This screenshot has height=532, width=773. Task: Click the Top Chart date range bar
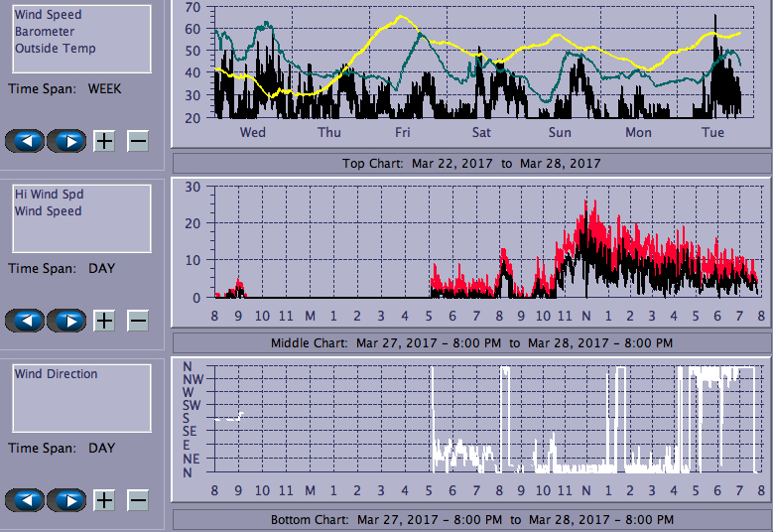pyautogui.click(x=471, y=163)
